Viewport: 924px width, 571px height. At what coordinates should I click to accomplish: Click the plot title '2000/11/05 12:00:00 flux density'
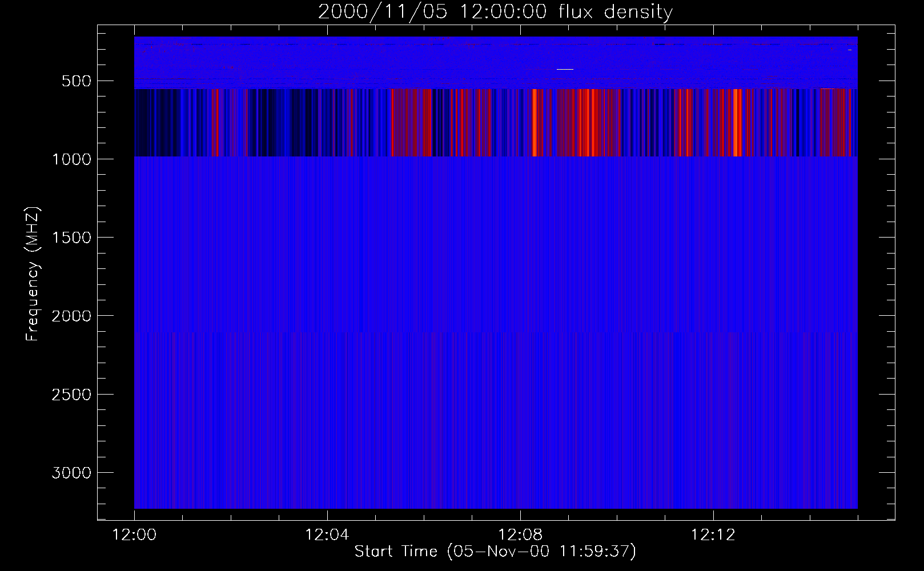pos(495,12)
